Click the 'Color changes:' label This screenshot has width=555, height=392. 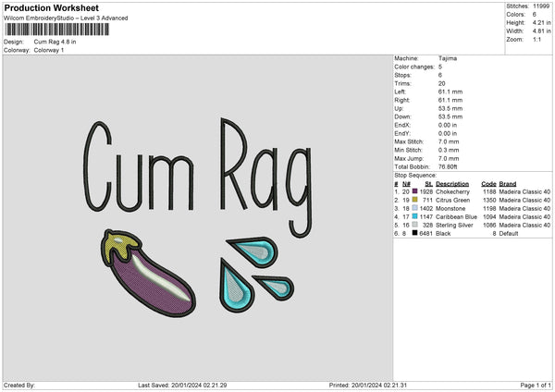tap(414, 67)
